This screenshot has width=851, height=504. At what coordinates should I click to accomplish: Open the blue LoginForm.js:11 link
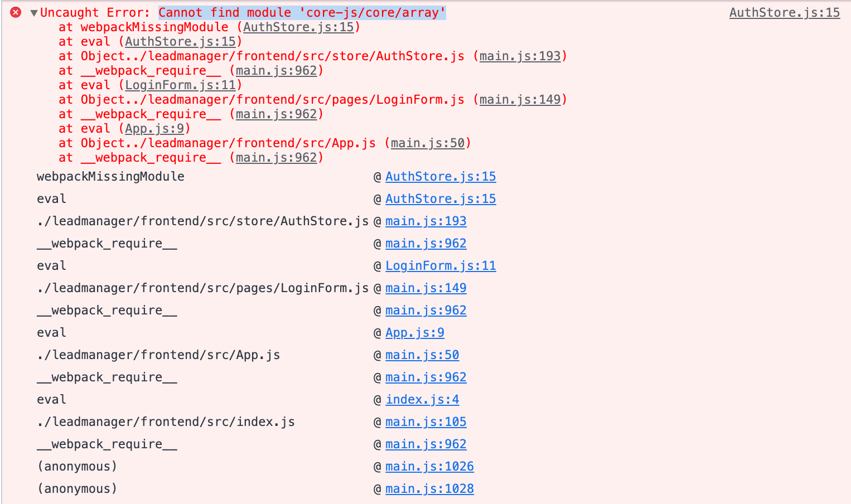point(441,265)
